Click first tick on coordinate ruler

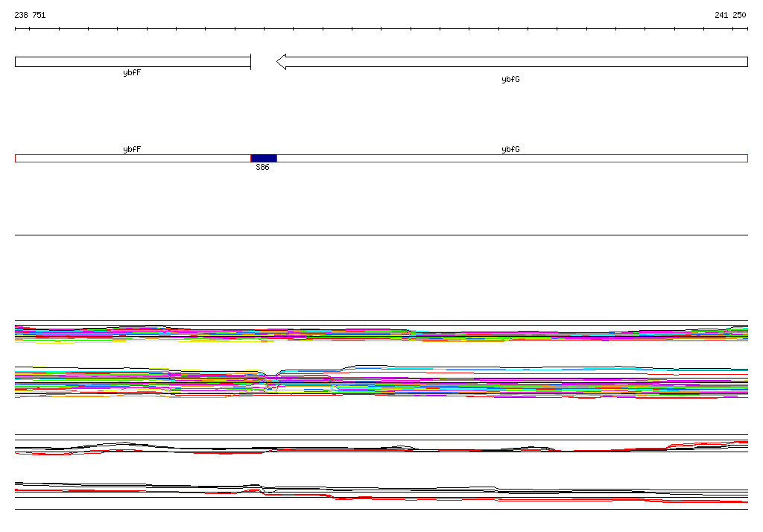16,29
